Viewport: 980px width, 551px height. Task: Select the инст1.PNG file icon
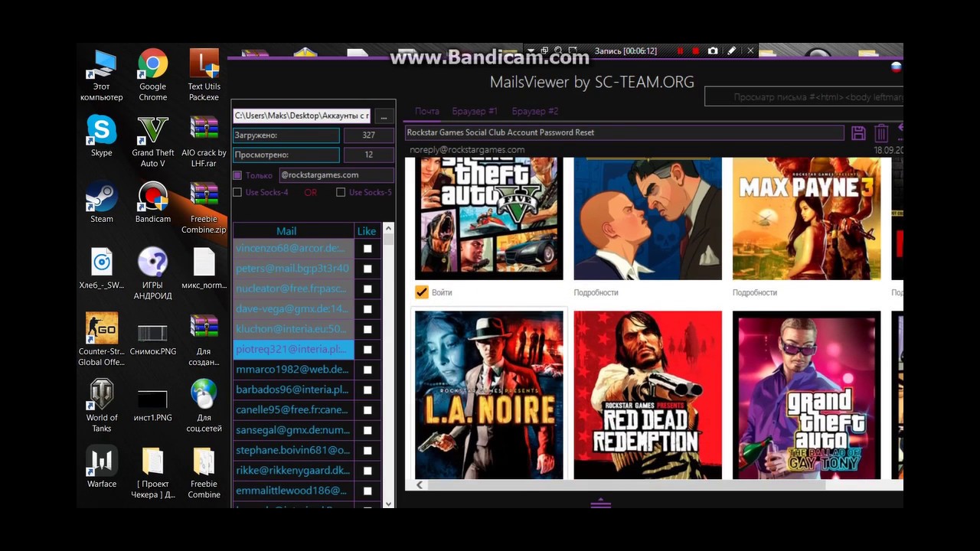pyautogui.click(x=153, y=406)
